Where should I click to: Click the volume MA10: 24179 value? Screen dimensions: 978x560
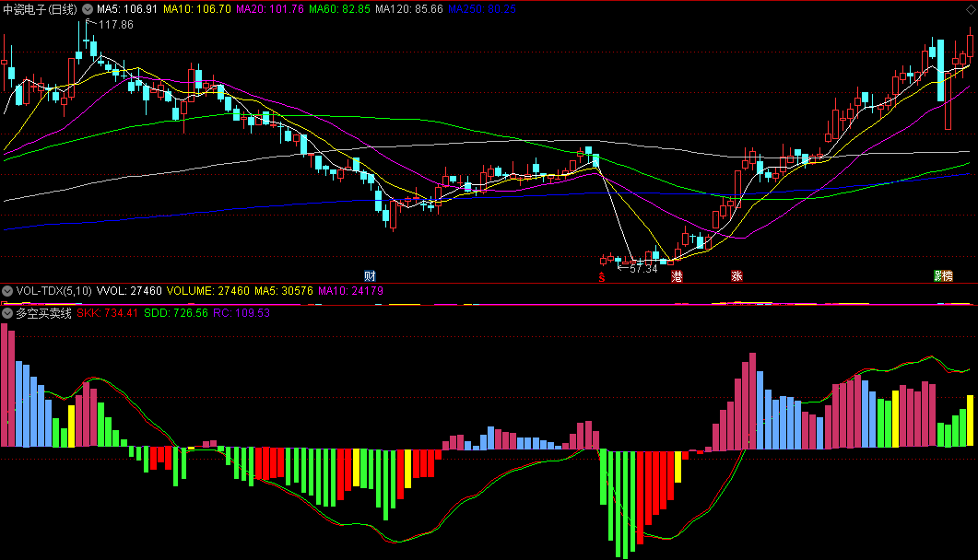[x=350, y=291]
